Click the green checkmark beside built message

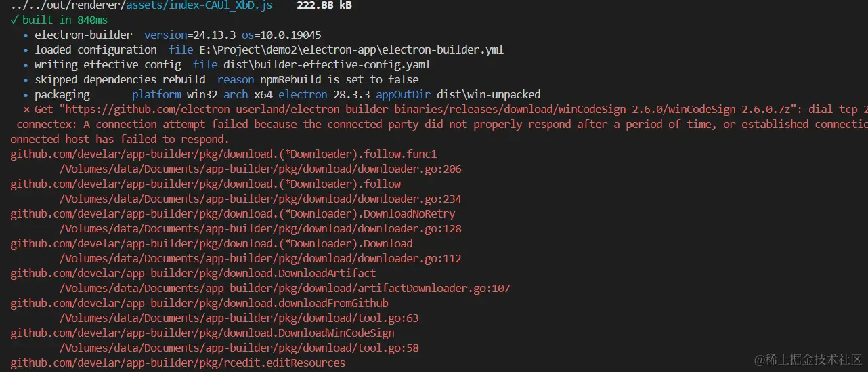click(14, 20)
